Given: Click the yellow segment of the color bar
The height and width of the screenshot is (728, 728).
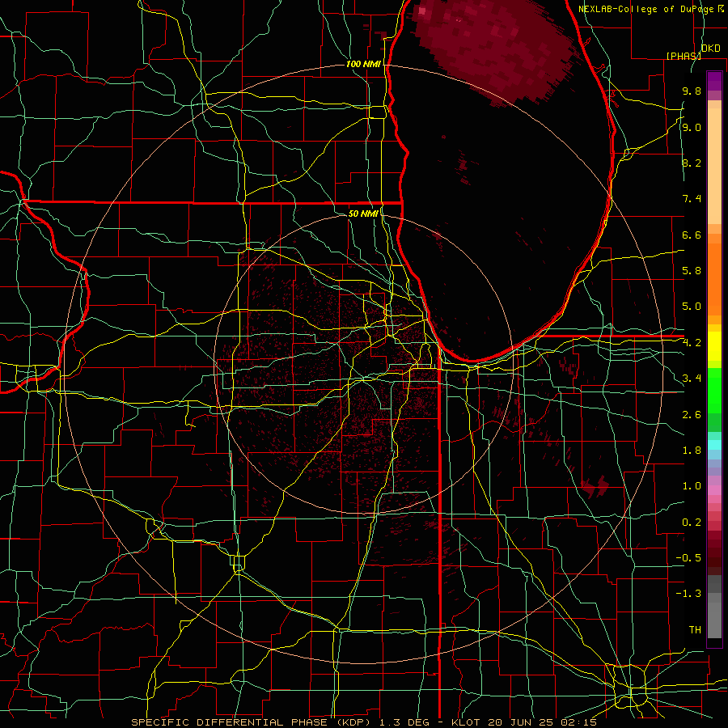Looking at the screenshot, I should click(714, 346).
